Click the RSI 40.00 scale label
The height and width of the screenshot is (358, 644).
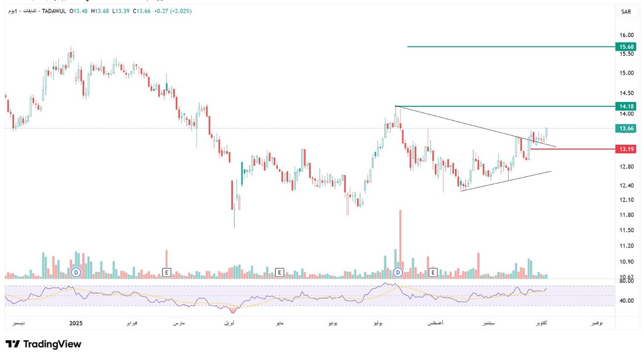point(627,301)
